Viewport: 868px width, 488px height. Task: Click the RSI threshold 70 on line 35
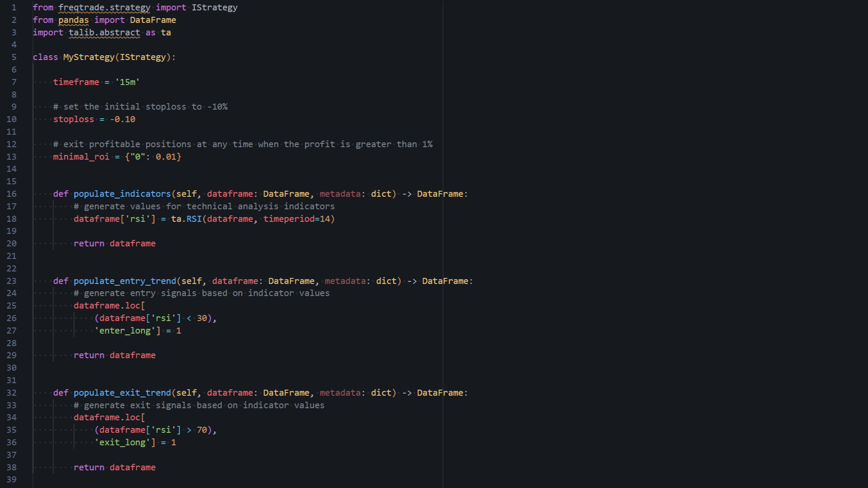202,430
